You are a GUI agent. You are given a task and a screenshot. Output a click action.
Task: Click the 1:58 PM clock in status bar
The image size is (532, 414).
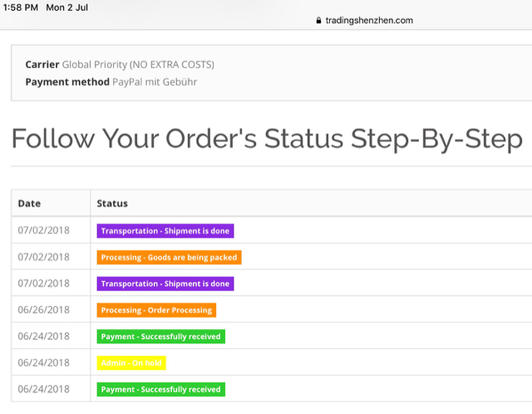[x=20, y=7]
